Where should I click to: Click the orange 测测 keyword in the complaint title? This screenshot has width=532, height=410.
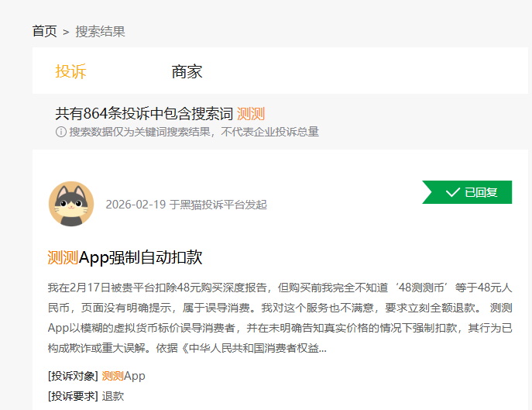tap(63, 257)
